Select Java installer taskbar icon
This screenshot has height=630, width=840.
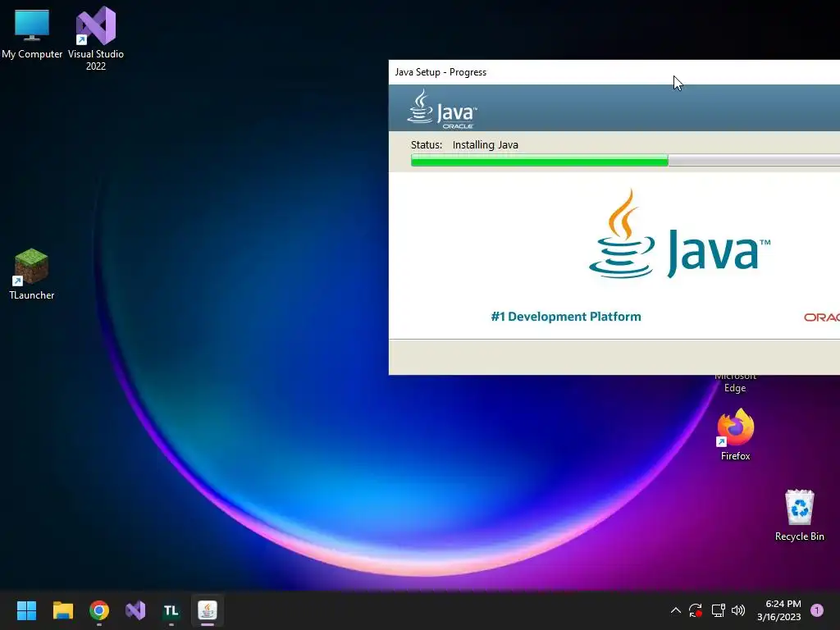click(208, 610)
